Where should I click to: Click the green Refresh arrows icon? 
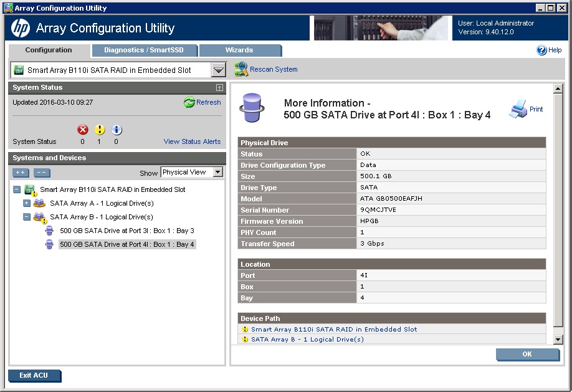coord(189,102)
